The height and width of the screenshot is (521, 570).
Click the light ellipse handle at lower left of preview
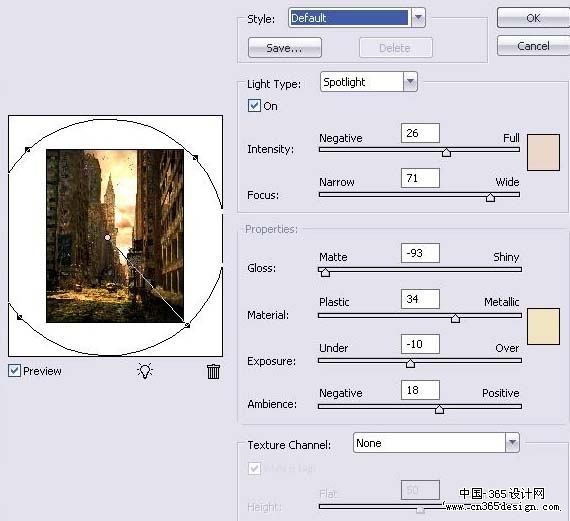[x=20, y=317]
